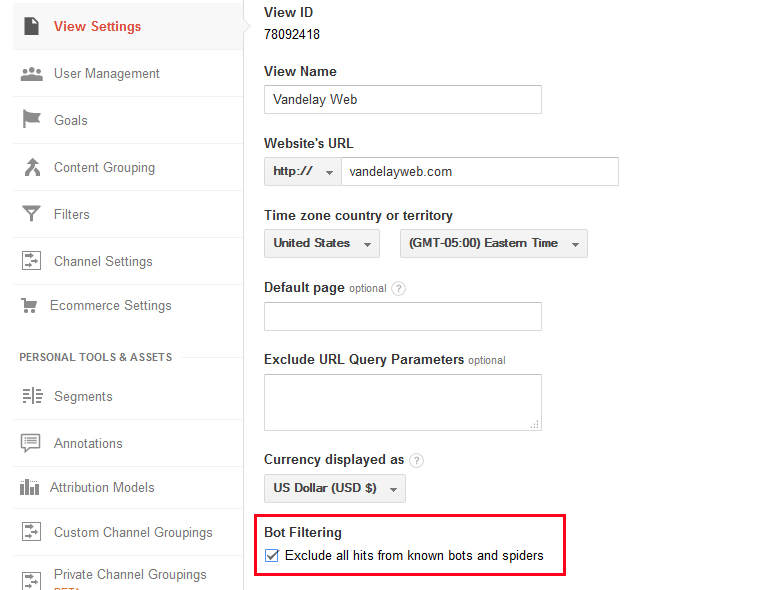Click the Annotations speech bubble icon
Screen dimensions: 760x590
pos(31,443)
